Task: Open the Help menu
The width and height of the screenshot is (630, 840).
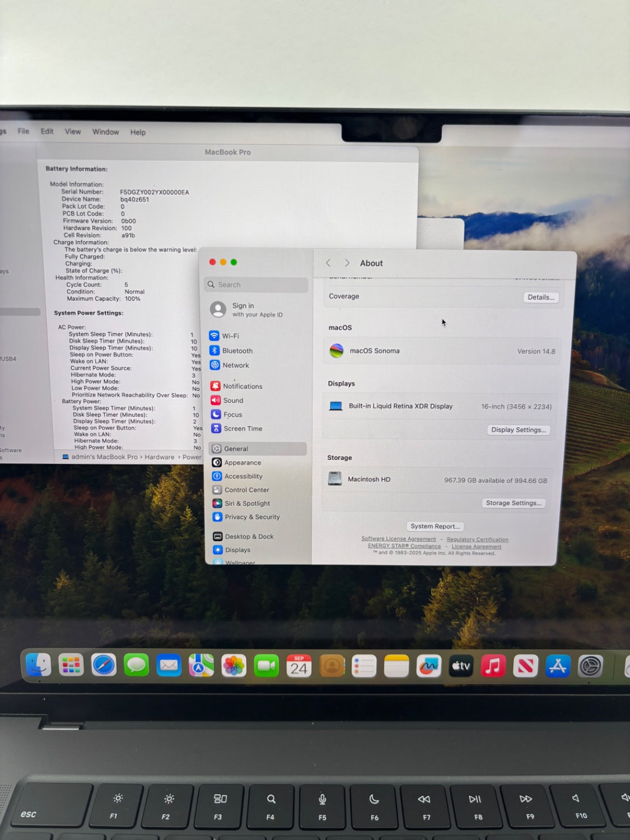Action: 138,133
